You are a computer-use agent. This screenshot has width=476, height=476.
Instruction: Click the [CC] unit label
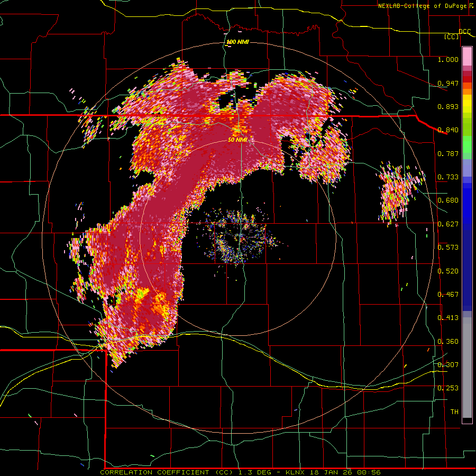tap(452, 36)
